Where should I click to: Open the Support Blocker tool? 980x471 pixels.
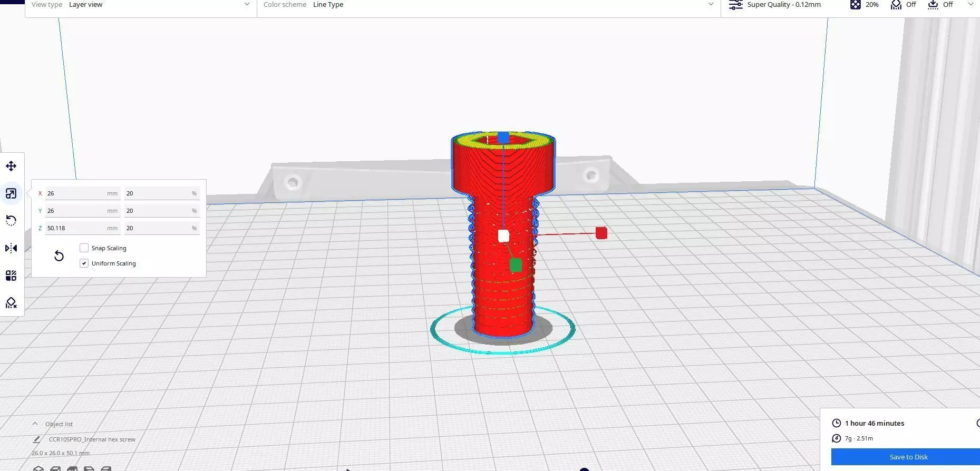click(x=11, y=303)
